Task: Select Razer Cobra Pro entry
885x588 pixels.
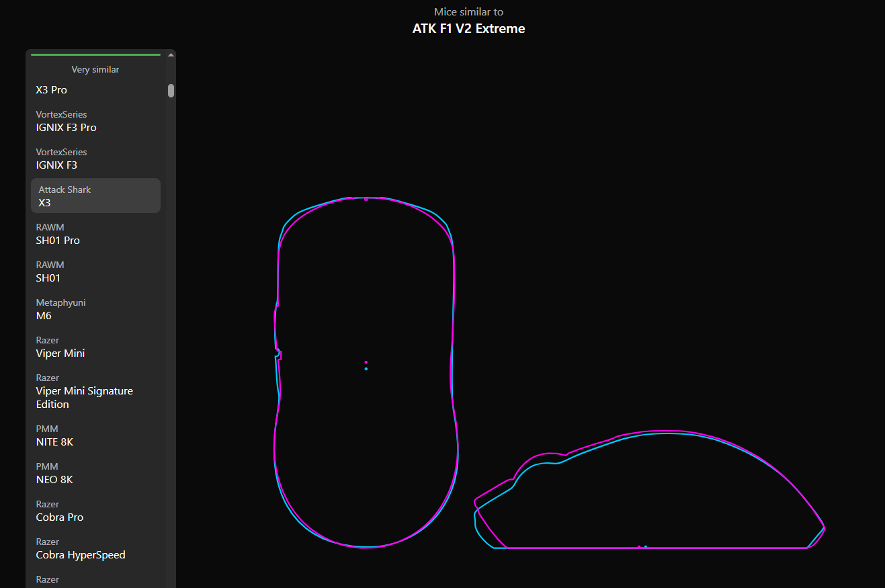Action: (x=95, y=510)
